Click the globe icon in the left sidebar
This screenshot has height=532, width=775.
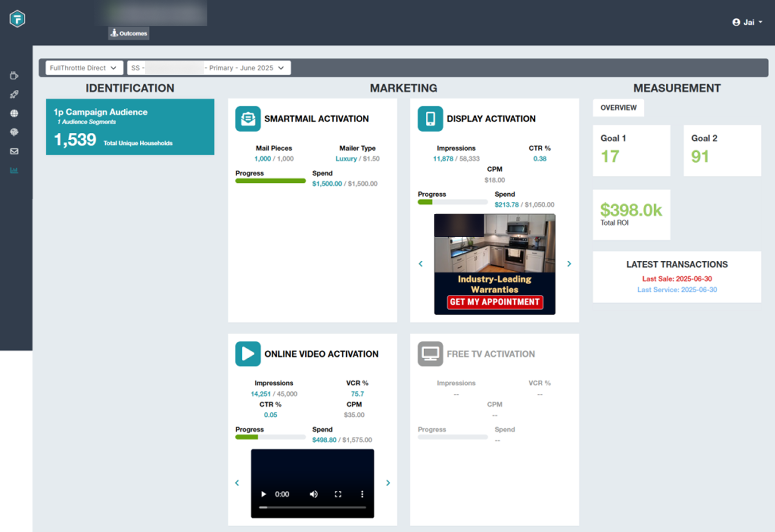click(14, 113)
